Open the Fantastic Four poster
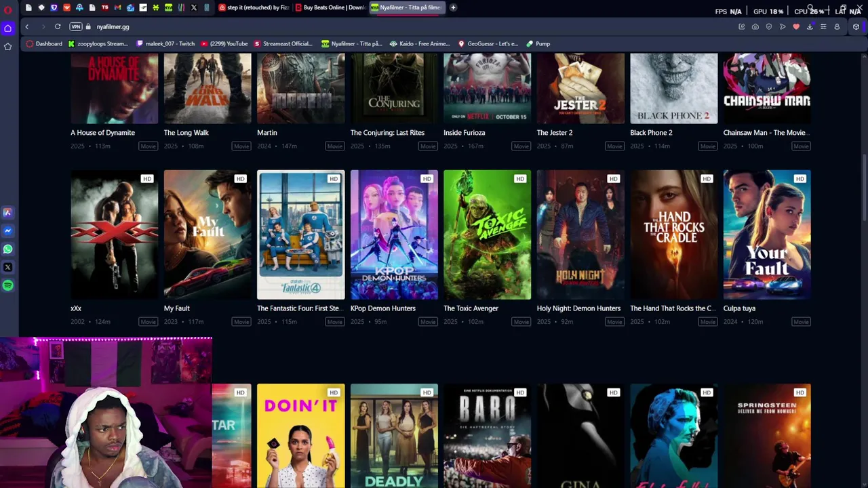 tap(300, 235)
